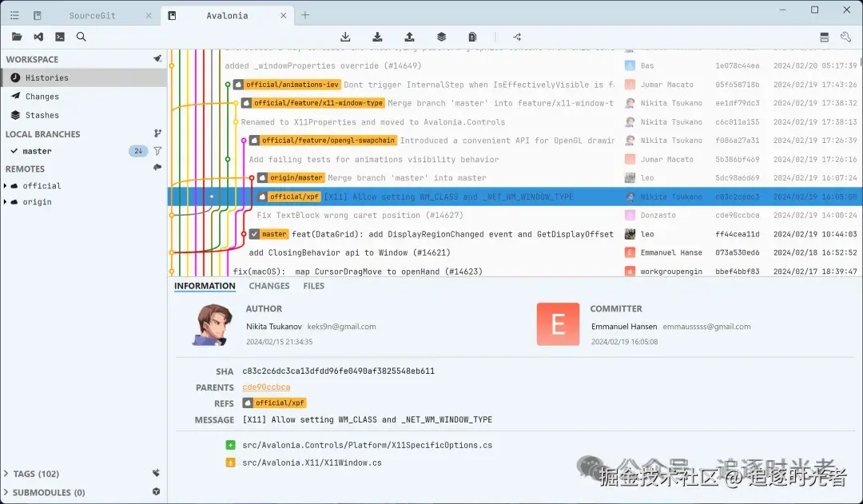Open the Stashes view
The height and width of the screenshot is (504, 863).
(x=84, y=115)
